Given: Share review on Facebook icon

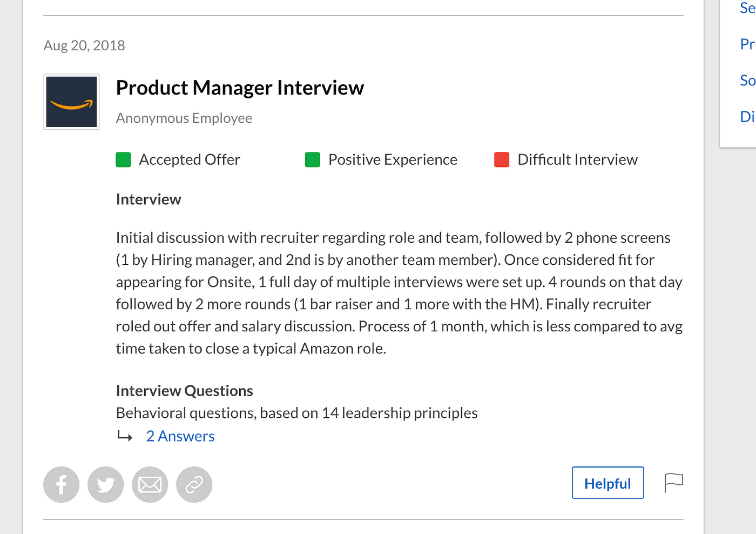Looking at the screenshot, I should [x=61, y=484].
